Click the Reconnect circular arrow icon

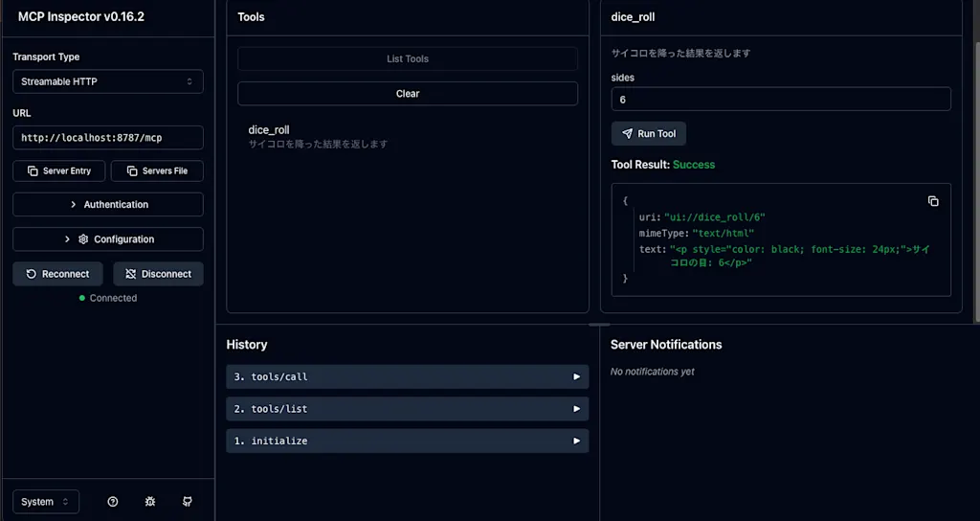[x=31, y=274]
